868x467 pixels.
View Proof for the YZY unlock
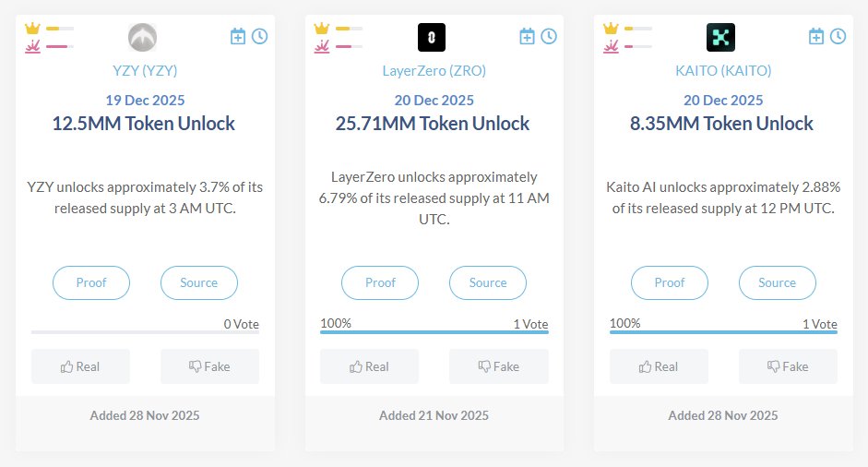(x=91, y=282)
